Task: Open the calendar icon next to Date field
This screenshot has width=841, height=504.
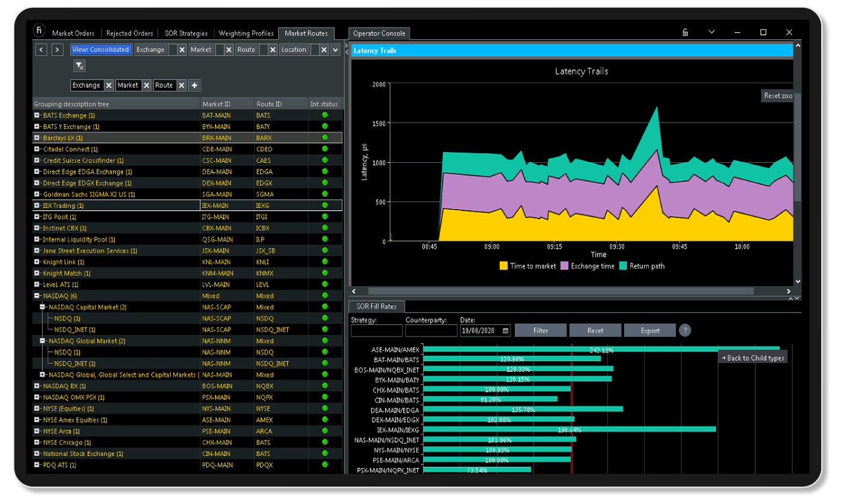Action: [506, 330]
